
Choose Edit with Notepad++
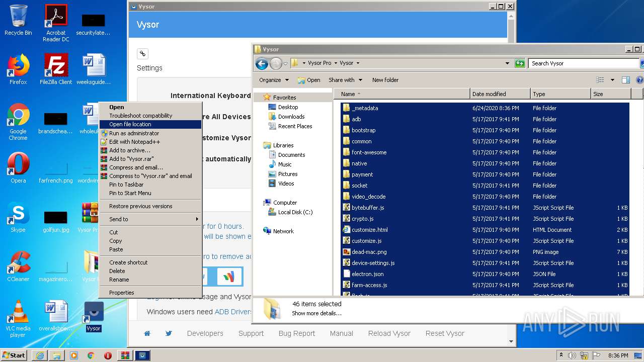click(x=150, y=142)
